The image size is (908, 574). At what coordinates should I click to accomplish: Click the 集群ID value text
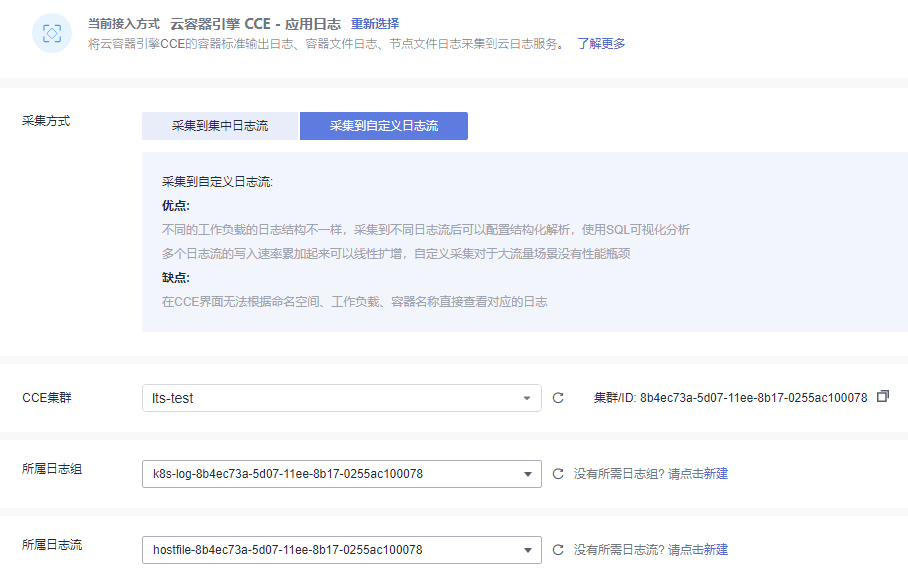click(753, 398)
